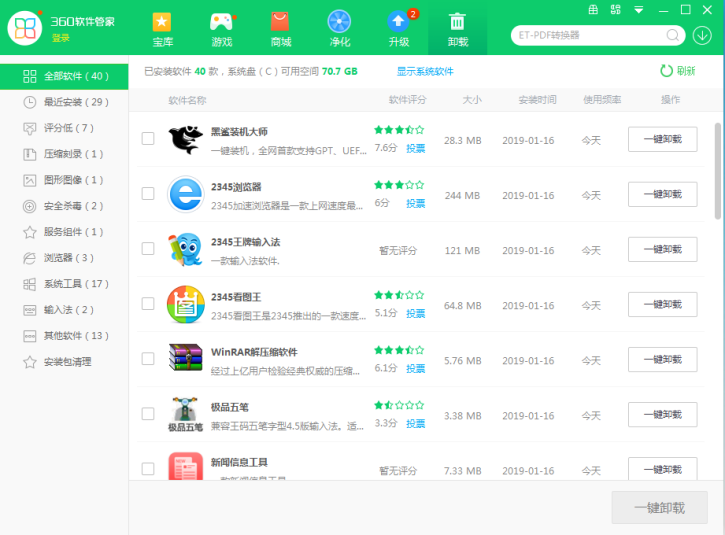Select the 2345浏览器 checkbox

click(148, 194)
